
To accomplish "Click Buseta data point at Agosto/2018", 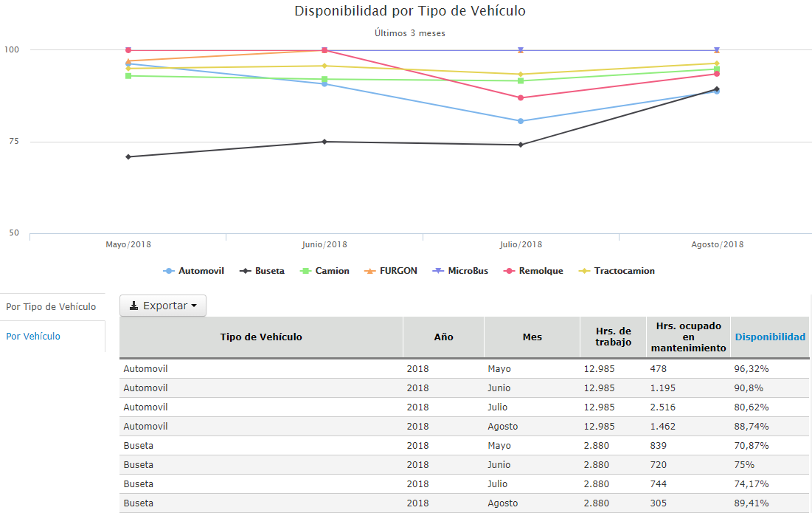I will tap(716, 89).
